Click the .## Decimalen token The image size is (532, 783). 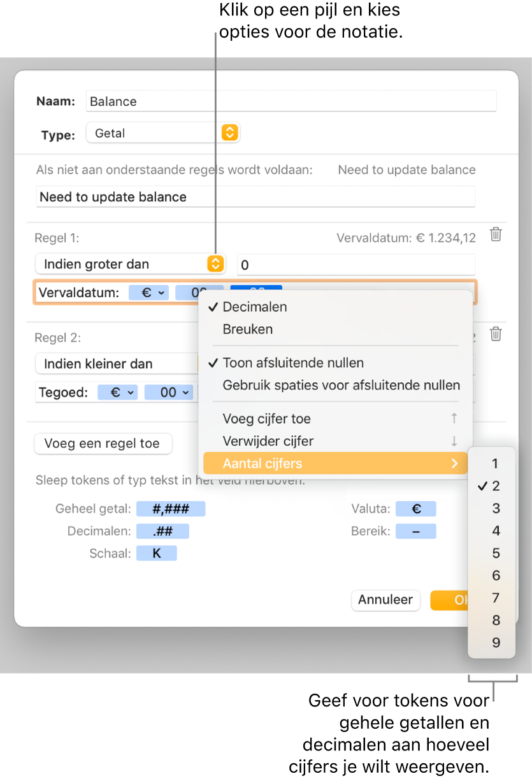(x=162, y=531)
